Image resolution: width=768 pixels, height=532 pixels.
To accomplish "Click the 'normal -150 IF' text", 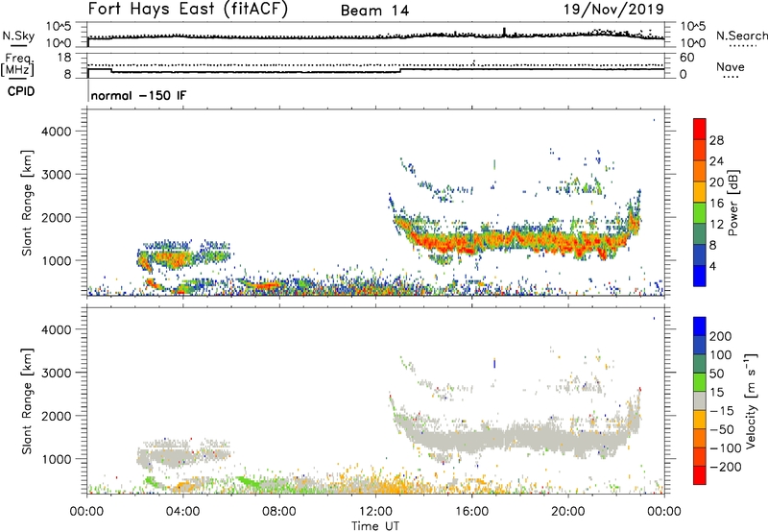I will 138,95.
